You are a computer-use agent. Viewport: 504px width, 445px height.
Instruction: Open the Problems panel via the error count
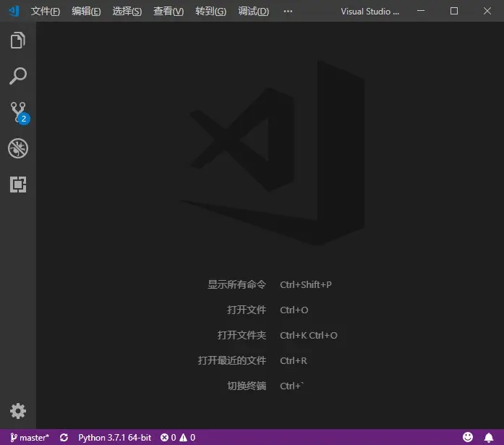[168, 437]
